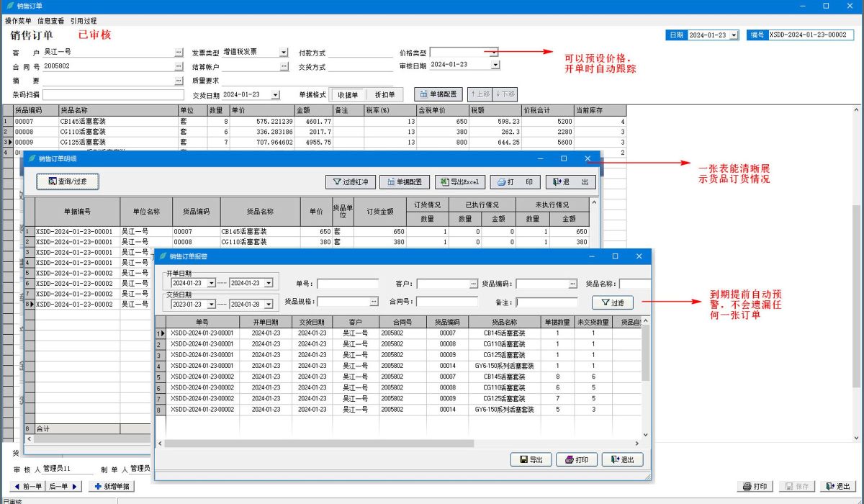This screenshot has width=864, height=504.
Task: Click the 过滤红冲 funnel button
Action: [x=351, y=182]
